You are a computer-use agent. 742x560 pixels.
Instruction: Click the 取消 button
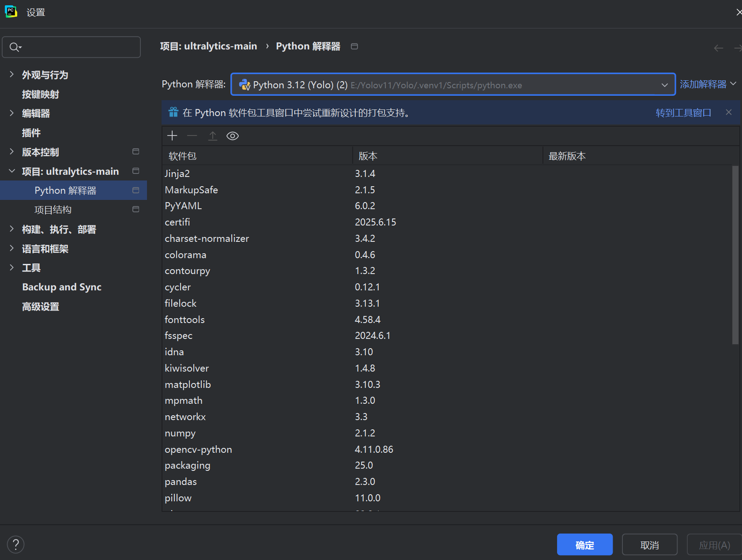click(649, 545)
